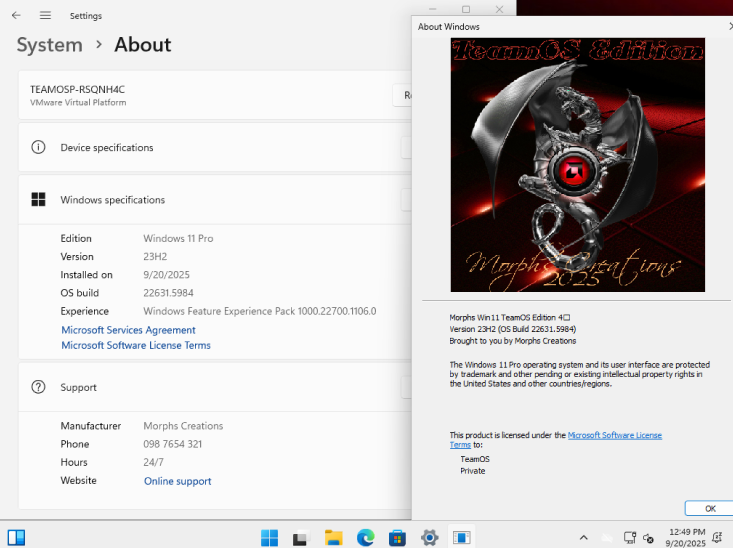
Task: Navigate to System in the breadcrumb
Action: pos(50,45)
